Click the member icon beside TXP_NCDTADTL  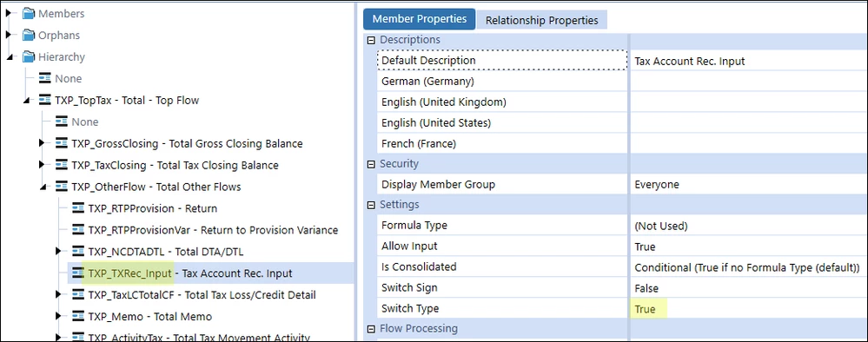point(78,252)
